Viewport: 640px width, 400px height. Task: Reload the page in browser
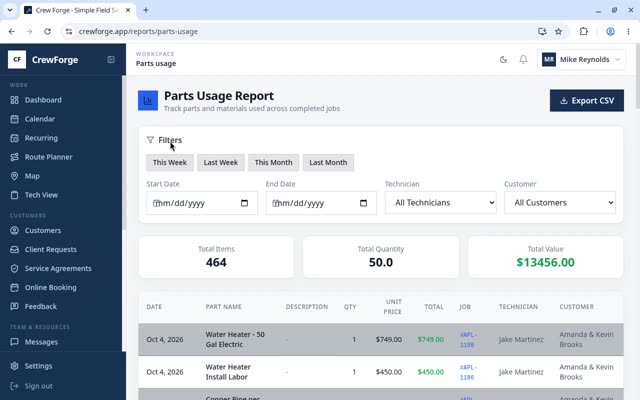(x=47, y=31)
